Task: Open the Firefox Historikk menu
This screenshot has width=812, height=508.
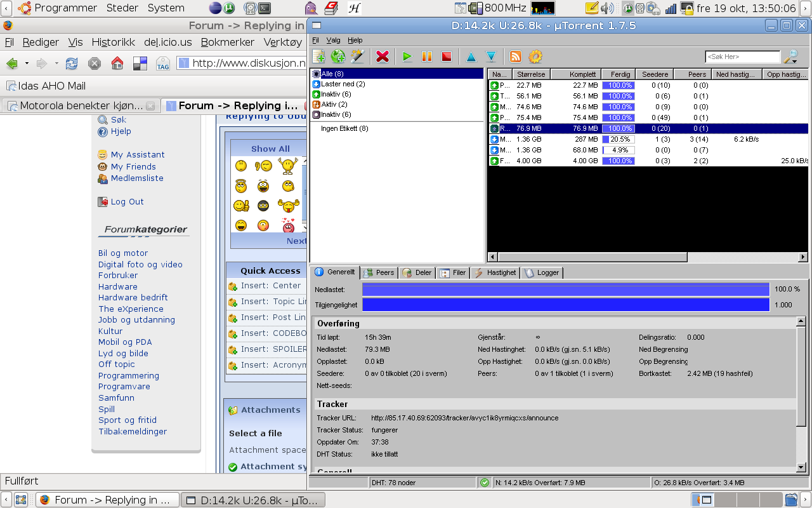Action: coord(114,42)
